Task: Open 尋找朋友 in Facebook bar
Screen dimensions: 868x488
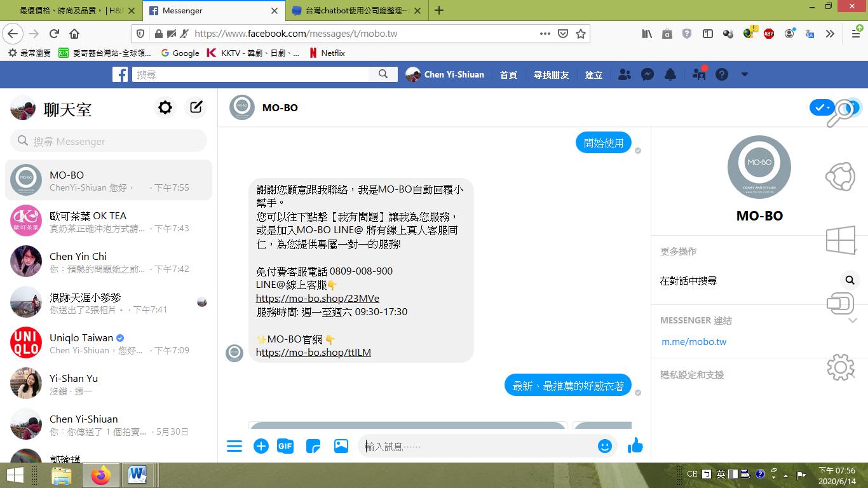Action: point(551,75)
